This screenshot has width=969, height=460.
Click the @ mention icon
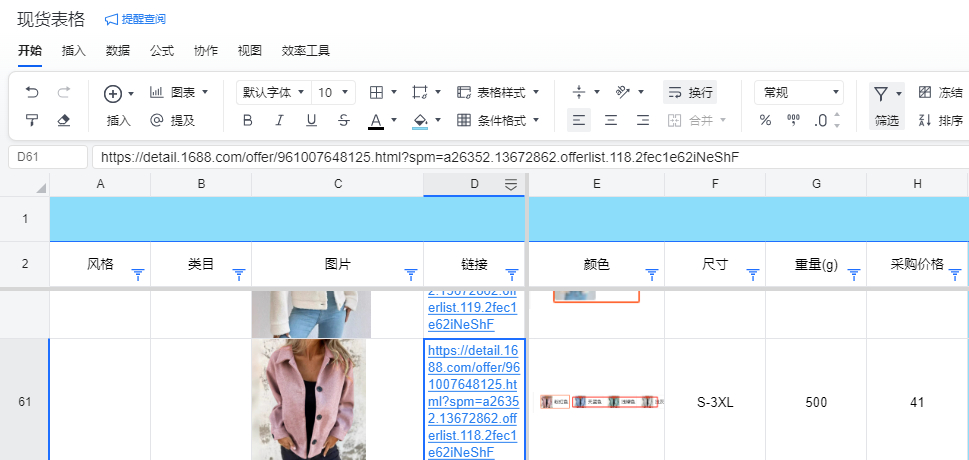[156, 120]
